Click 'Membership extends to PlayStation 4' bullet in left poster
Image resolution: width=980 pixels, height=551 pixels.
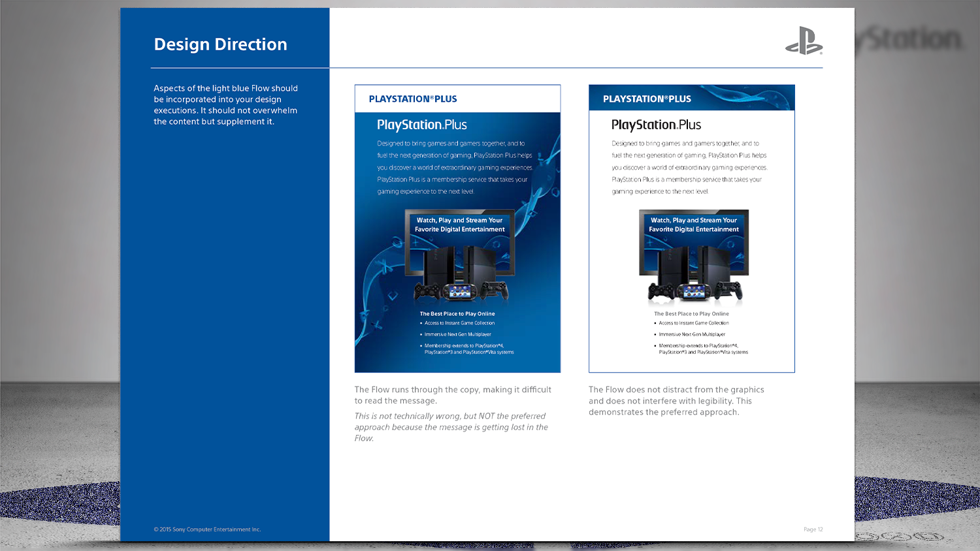[468, 349]
